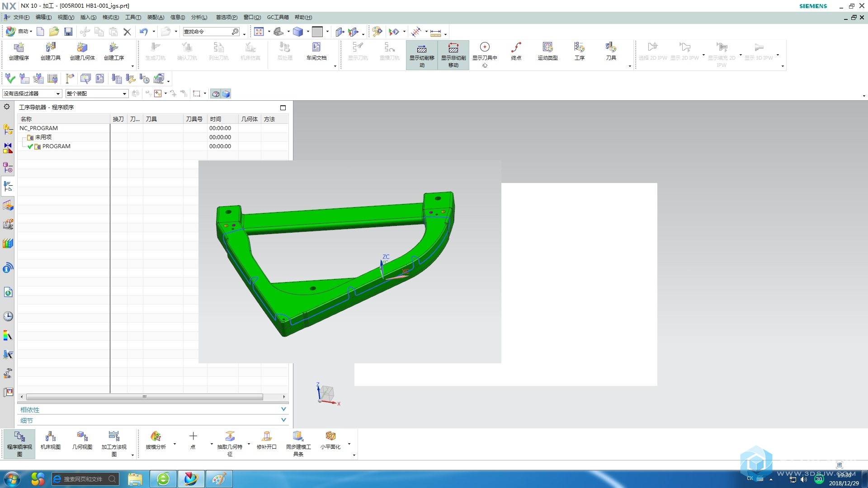Viewport: 868px width, 488px height.
Task: Click the 终点 (End Point) icon
Action: tap(516, 51)
